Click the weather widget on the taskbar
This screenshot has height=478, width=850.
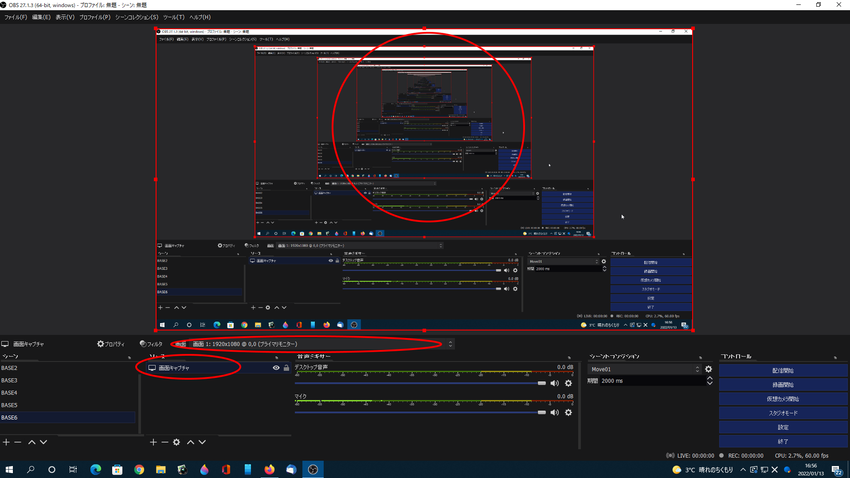703,470
